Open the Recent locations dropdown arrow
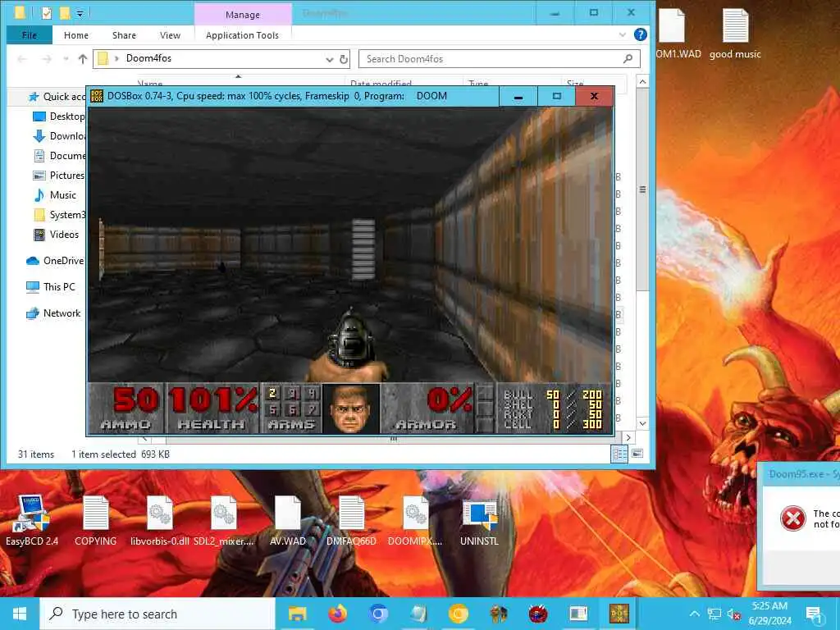Viewport: 840px width, 630px height. pos(66,59)
